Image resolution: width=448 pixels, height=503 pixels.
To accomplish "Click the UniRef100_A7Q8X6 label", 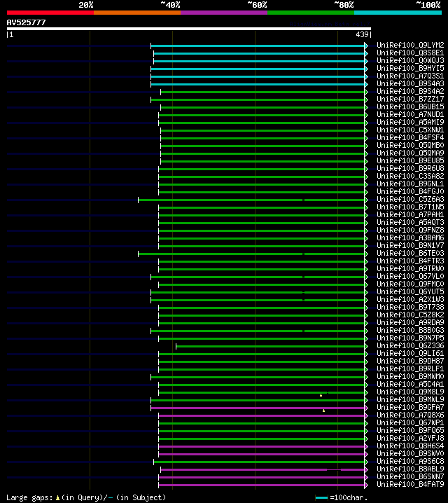I will point(410,415).
